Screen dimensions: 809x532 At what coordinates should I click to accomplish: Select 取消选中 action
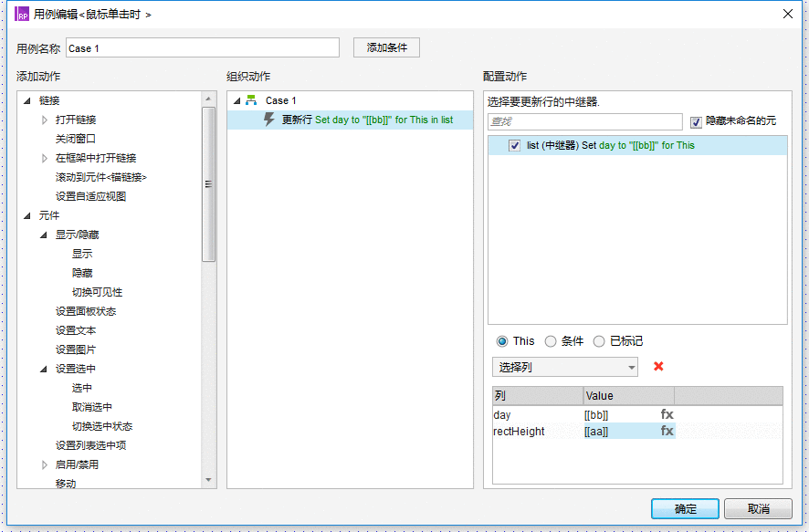pyautogui.click(x=92, y=407)
